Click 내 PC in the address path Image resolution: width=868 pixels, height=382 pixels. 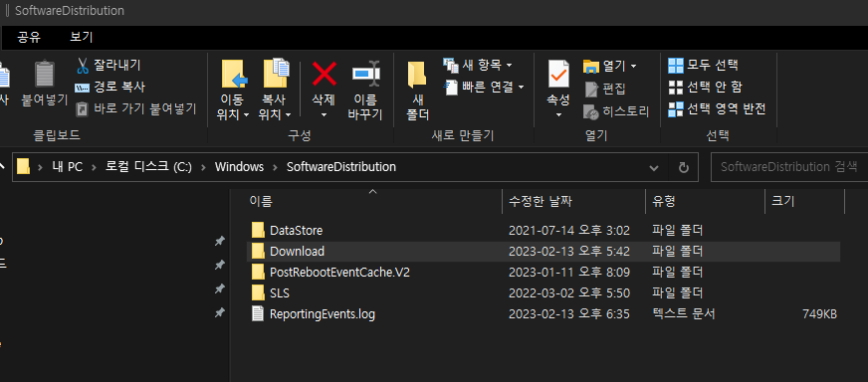(x=68, y=167)
